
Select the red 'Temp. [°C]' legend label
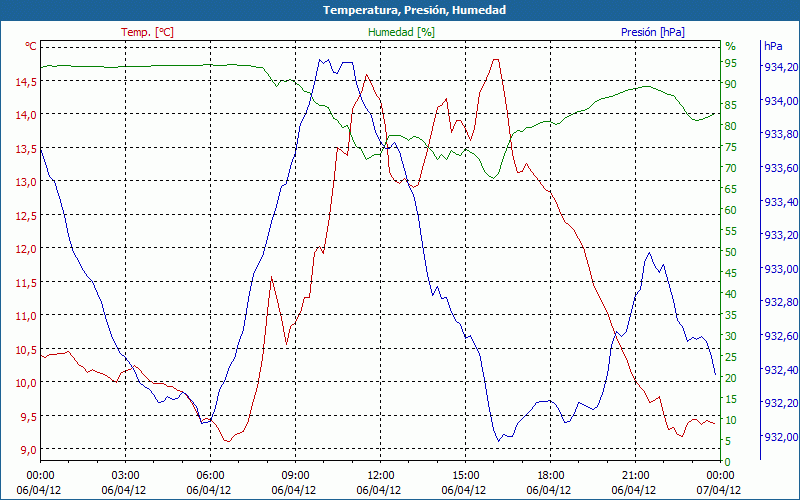click(x=147, y=32)
